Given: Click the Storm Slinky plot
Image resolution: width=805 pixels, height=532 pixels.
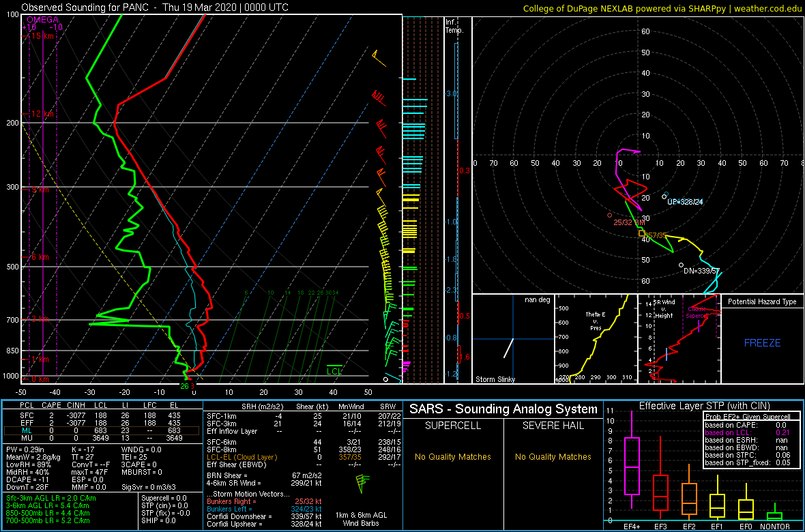Looking at the screenshot, I should [x=513, y=338].
